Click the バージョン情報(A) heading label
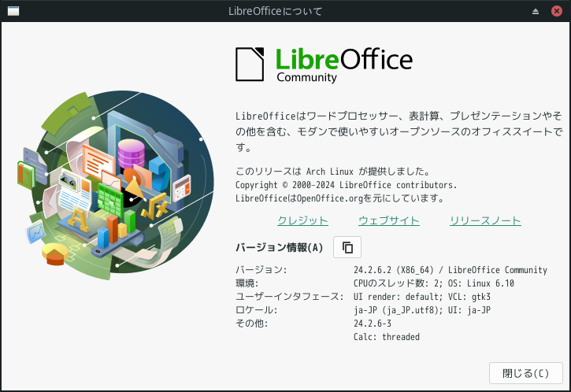The width and height of the screenshot is (571, 392). (x=280, y=247)
